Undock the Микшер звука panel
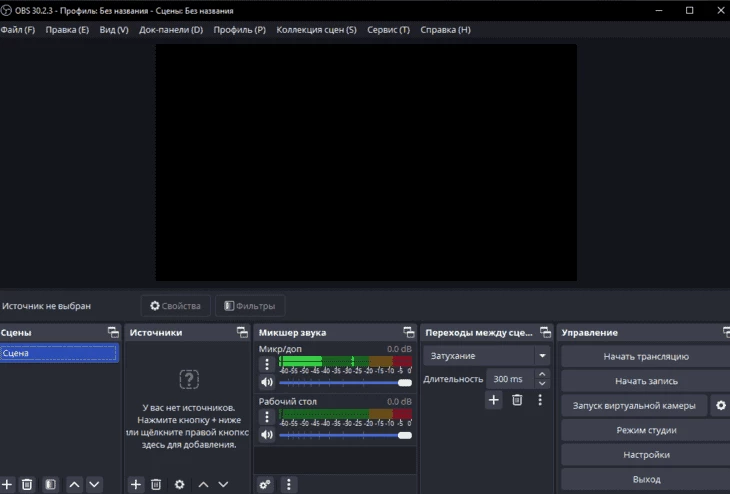Screen dimensions: 730x494 408,332
